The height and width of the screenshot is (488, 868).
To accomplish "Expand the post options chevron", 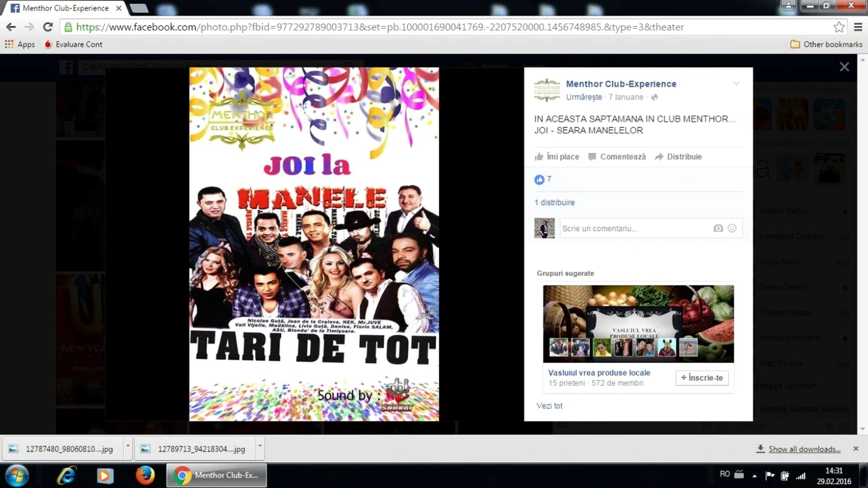I will (x=737, y=83).
